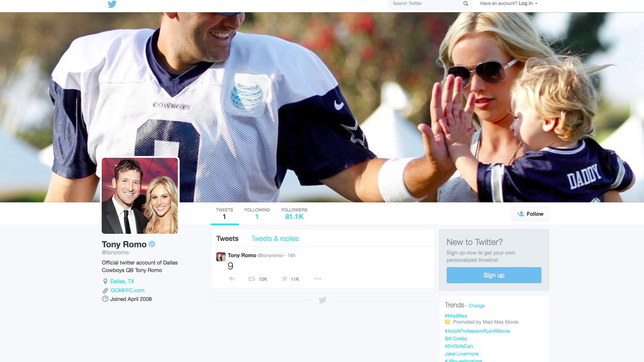
Task: Click the verified badge beside Tony Romo
Action: click(x=152, y=244)
